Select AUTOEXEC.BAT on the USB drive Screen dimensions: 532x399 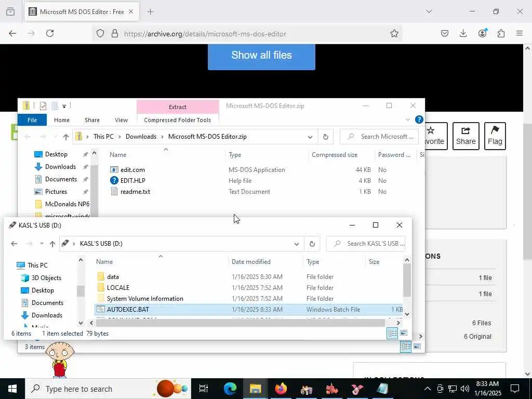[x=249, y=310]
